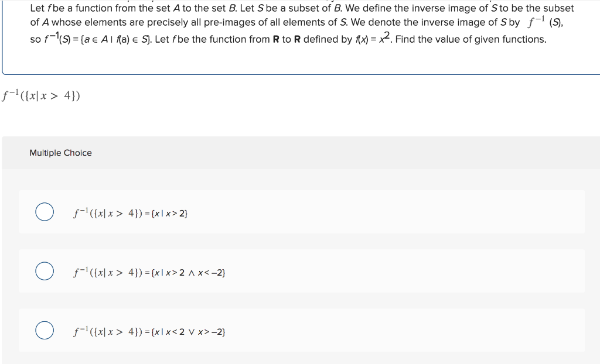
Task: Click the second option's answer row
Action: coord(302,271)
